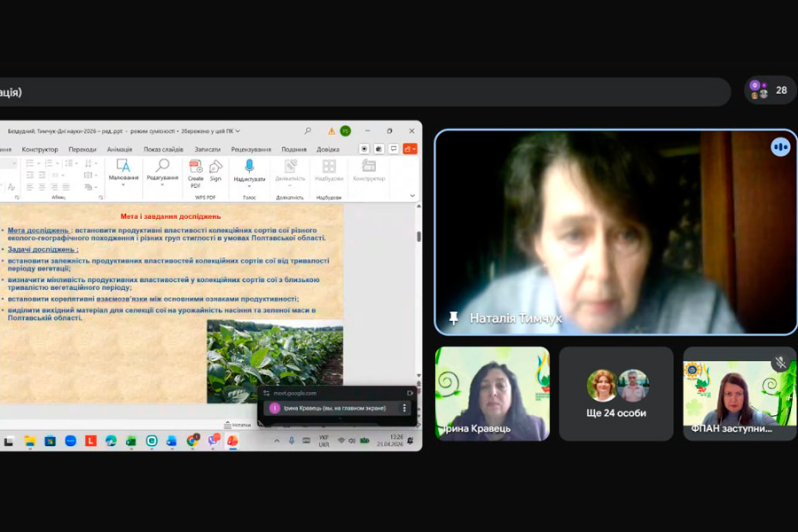This screenshot has width=798, height=532.
Task: Apply center text alignment in Абзац group
Action: [x=42, y=187]
